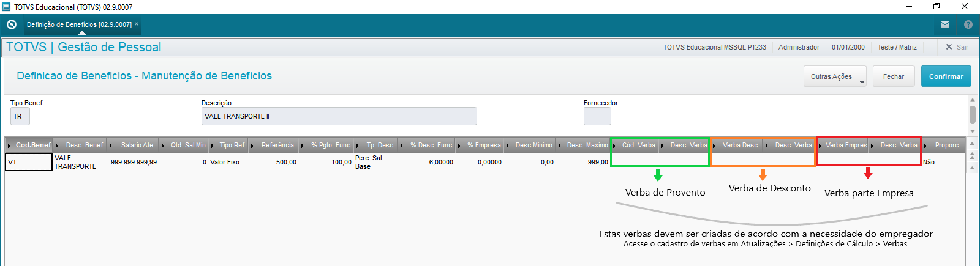Viewport: 980px width, 266px height.
Task: Restore the application window
Action: pyautogui.click(x=937, y=7)
